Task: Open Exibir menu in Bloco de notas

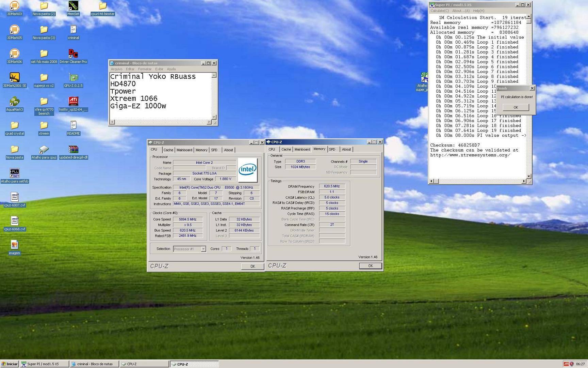Action: point(159,69)
